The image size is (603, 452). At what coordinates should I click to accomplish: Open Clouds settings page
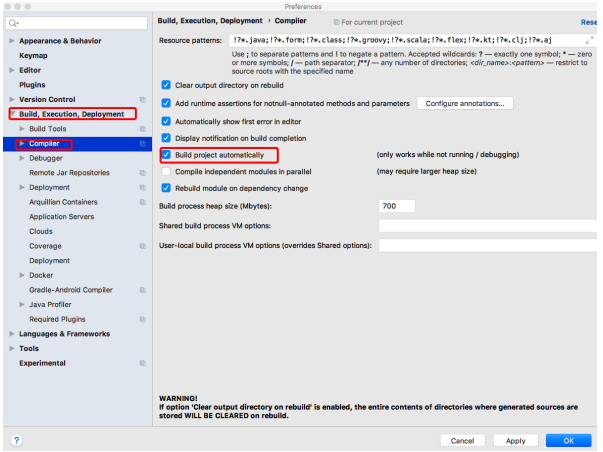tap(41, 231)
